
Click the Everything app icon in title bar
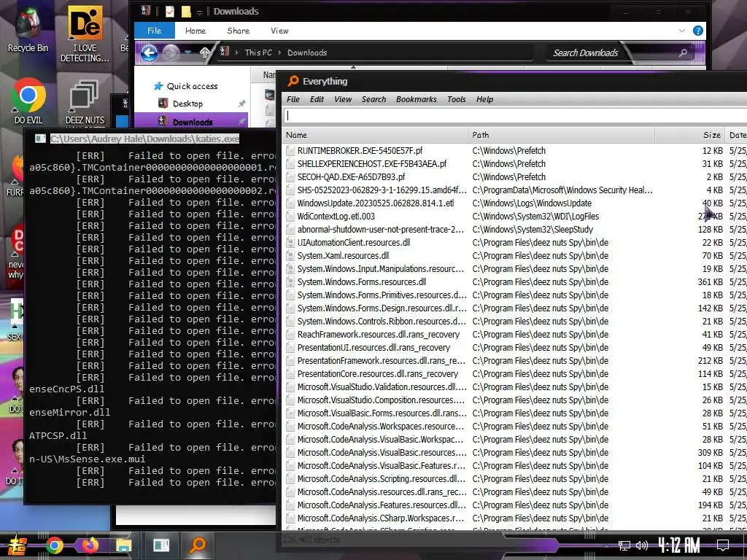pyautogui.click(x=293, y=81)
